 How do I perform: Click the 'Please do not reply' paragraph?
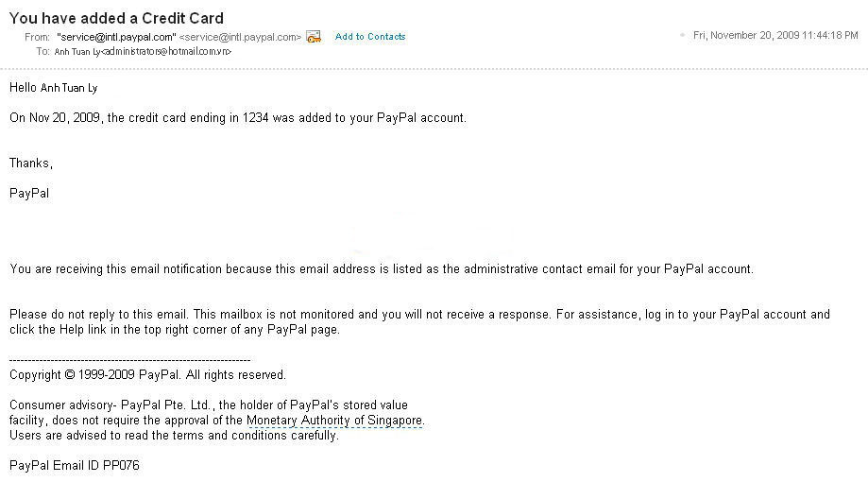419,322
